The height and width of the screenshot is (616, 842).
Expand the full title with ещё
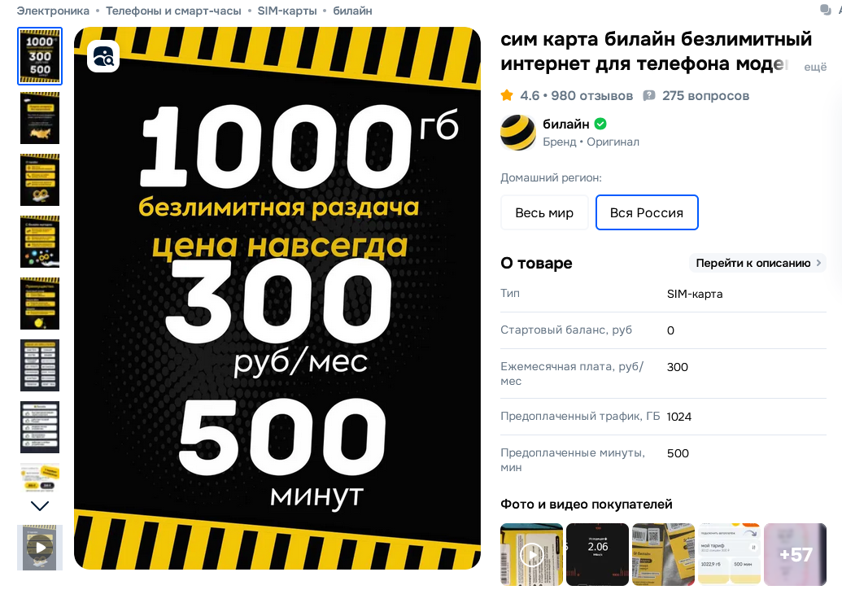click(x=815, y=67)
